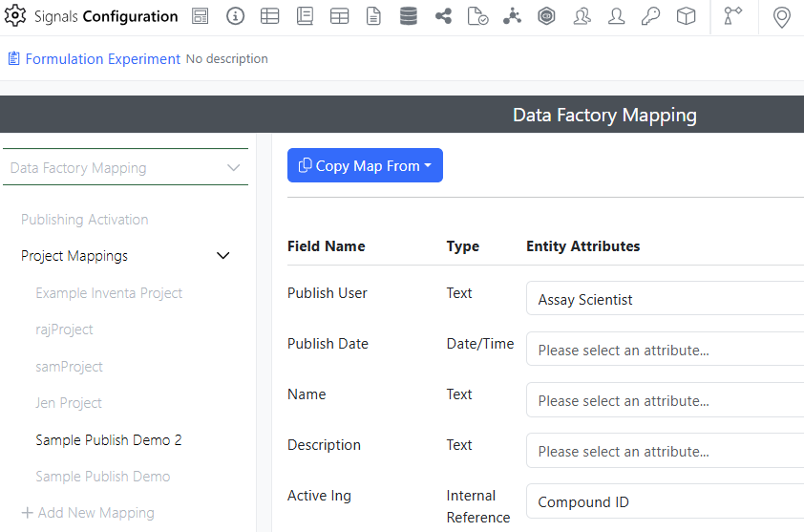Screen dimensions: 804x532
Task: Open the Copy Map From dropdown
Action: [365, 165]
